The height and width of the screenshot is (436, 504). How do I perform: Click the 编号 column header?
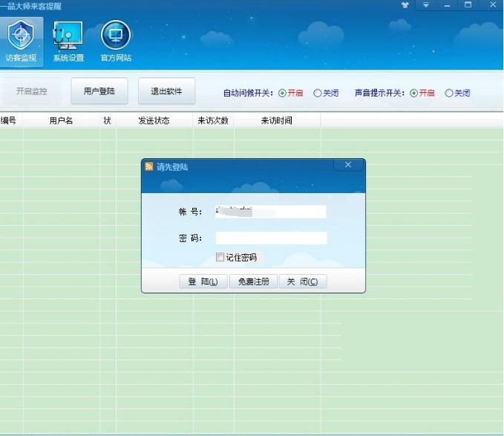[x=11, y=120]
